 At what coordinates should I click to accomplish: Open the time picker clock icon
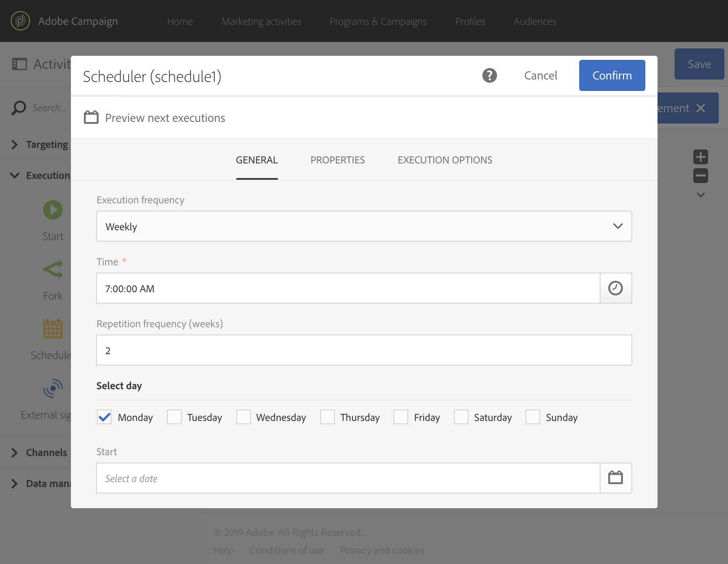coord(616,288)
